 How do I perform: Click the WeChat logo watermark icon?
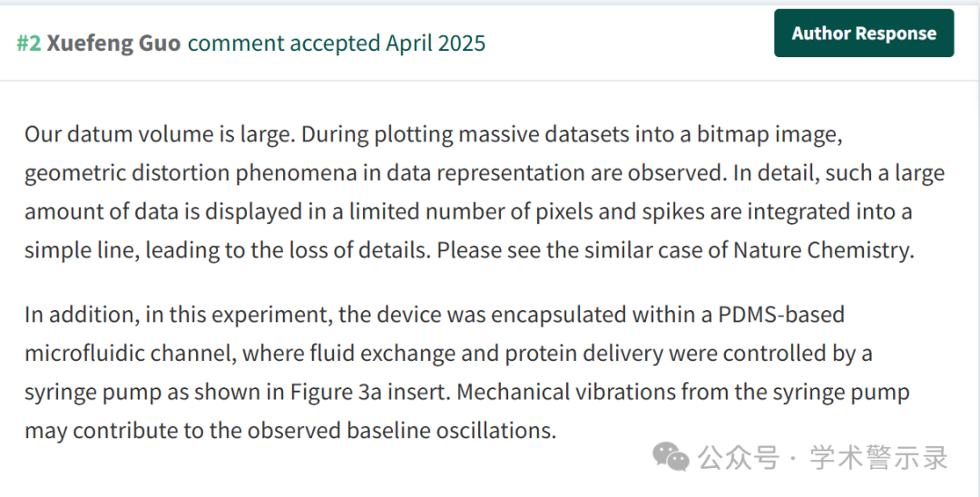coord(671,456)
